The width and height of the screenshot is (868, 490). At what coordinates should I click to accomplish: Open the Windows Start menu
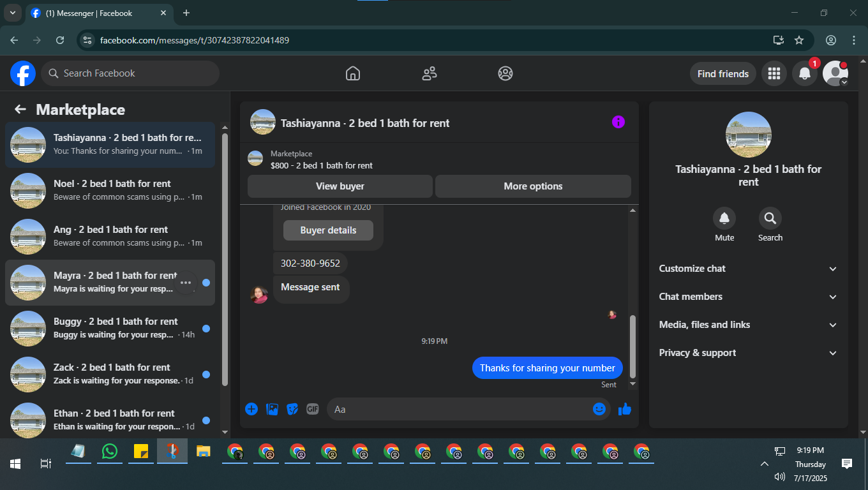15,464
